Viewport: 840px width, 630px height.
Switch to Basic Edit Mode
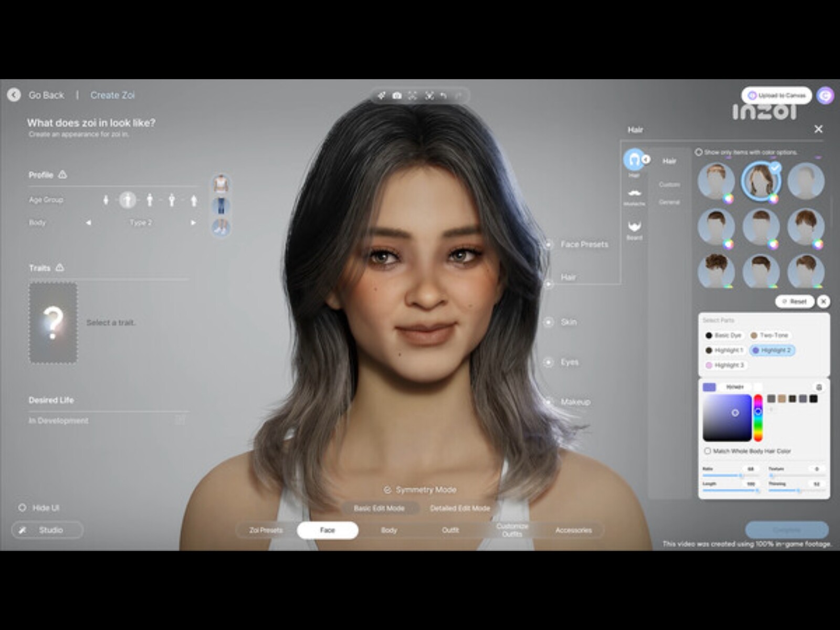[379, 508]
